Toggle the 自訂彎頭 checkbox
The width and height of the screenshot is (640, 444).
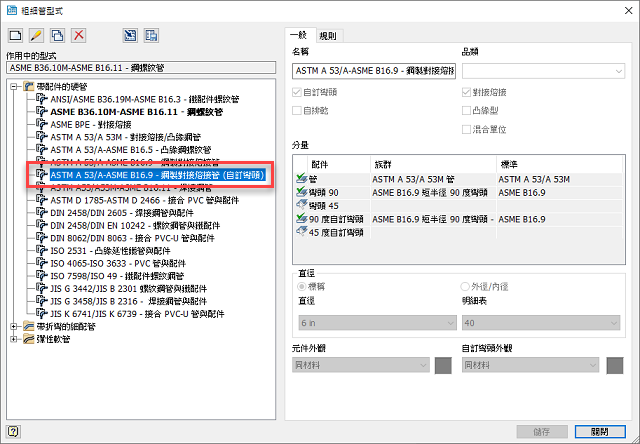pyautogui.click(x=297, y=92)
